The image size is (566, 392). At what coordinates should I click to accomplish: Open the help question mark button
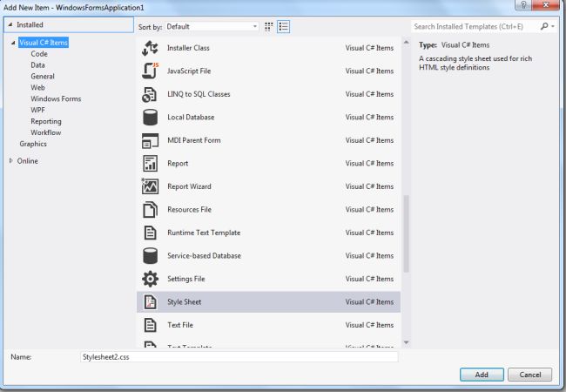tap(523, 4)
